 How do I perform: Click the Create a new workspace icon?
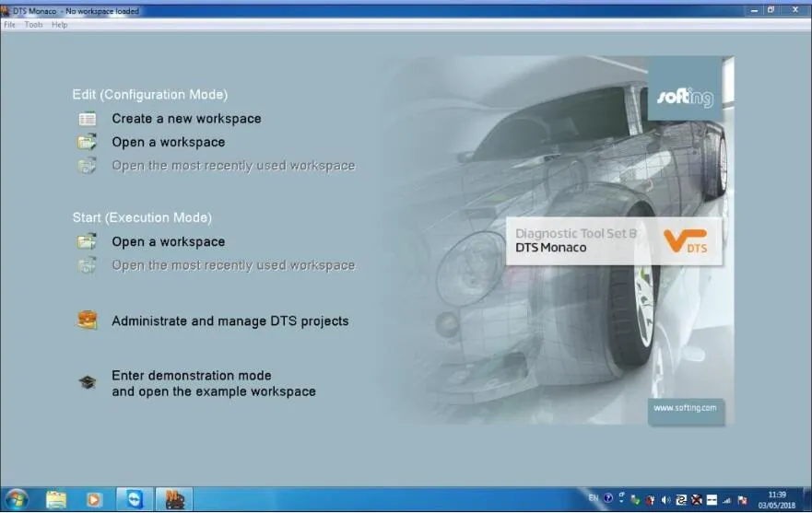87,119
